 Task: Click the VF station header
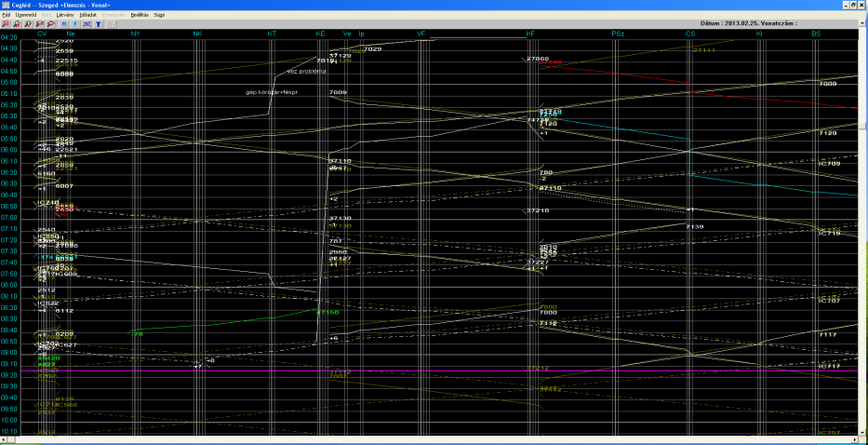point(421,34)
